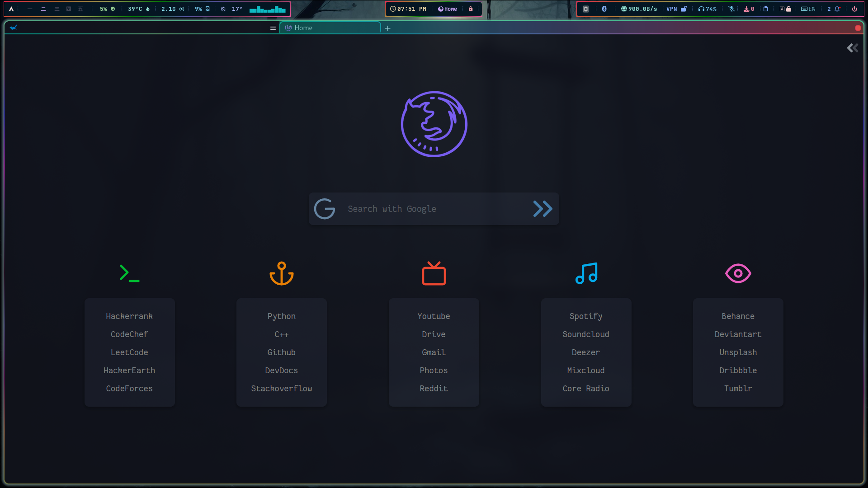Click the Firefox globe logo
Screen dimensions: 868x488
click(434, 123)
